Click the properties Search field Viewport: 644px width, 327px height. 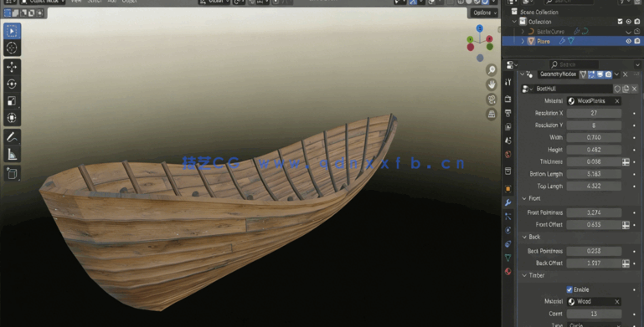[574, 64]
